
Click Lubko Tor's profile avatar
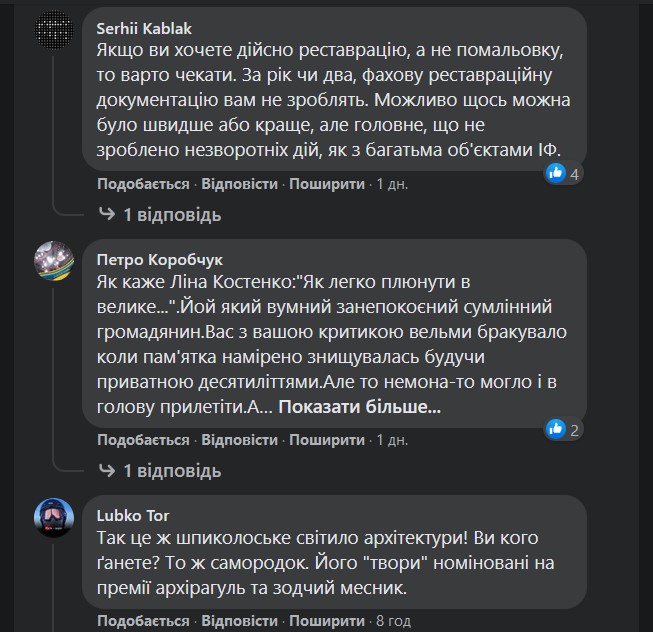coord(54,518)
